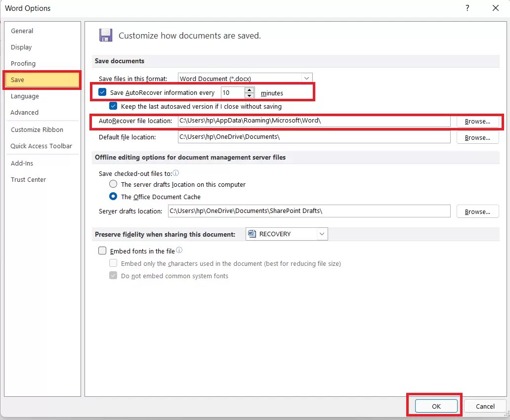Uncheck "Save AutoRecover information every"
510x420 pixels.
102,92
